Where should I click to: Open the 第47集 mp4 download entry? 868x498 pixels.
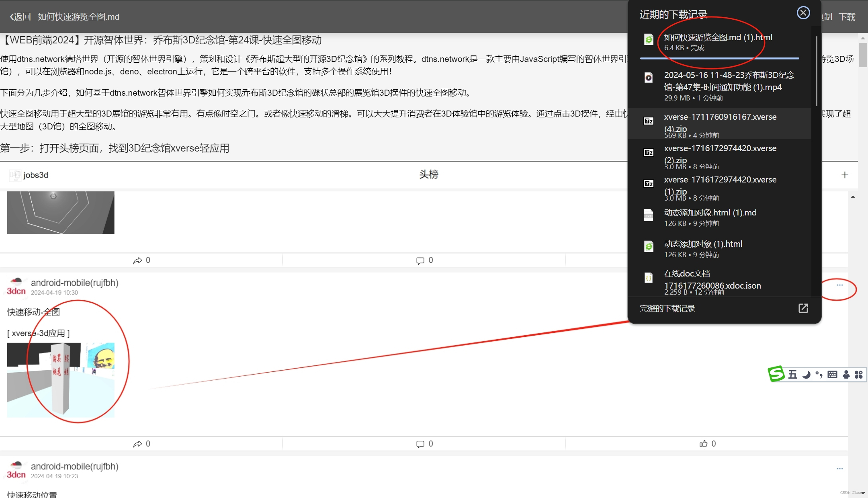coord(719,86)
